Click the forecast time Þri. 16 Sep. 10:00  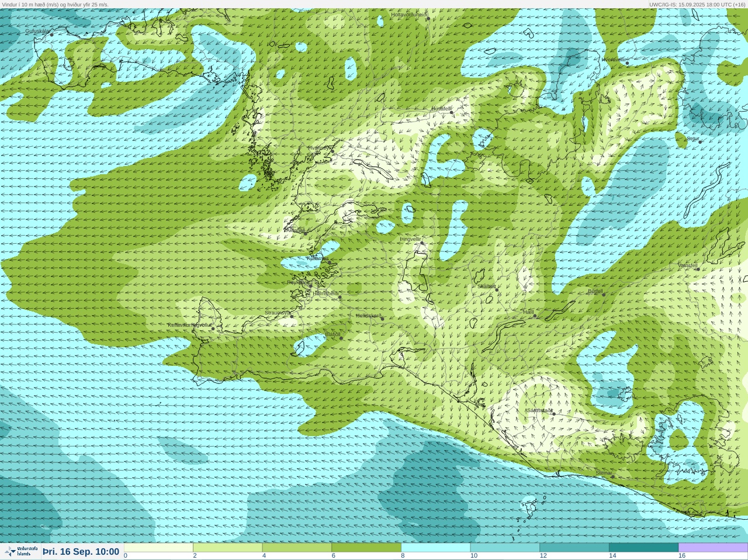coord(81,552)
